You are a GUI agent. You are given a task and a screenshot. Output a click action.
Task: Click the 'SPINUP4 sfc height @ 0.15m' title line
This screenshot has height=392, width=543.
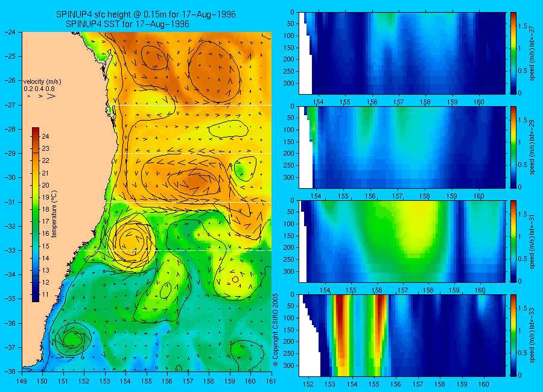tap(146, 14)
